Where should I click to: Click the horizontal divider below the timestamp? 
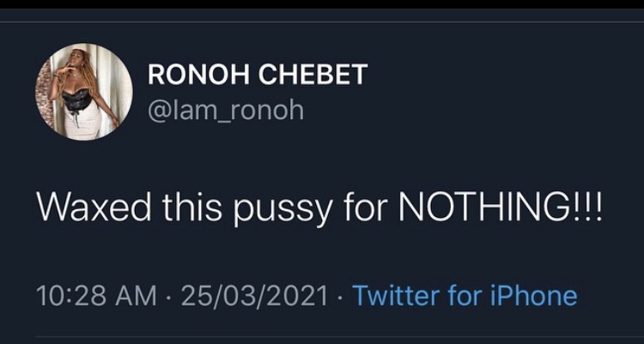coord(340,337)
